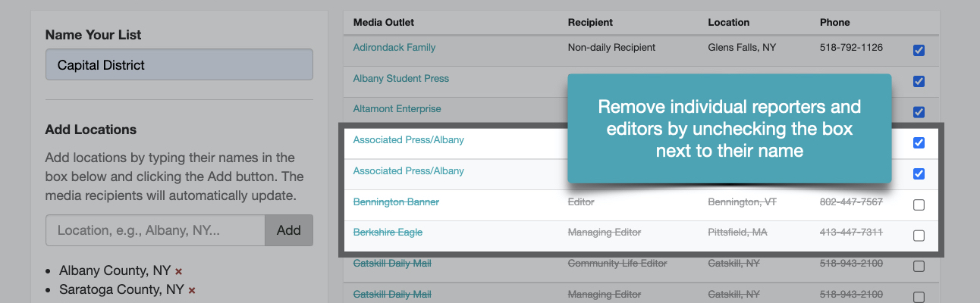Open the Albany Student Press link
The image size is (980, 303).
click(x=400, y=79)
